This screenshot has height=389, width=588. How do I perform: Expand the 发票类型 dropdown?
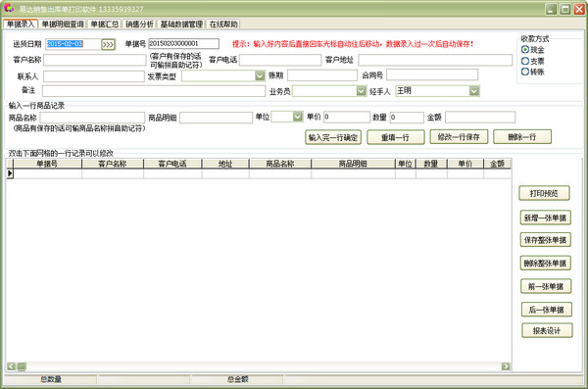point(260,75)
